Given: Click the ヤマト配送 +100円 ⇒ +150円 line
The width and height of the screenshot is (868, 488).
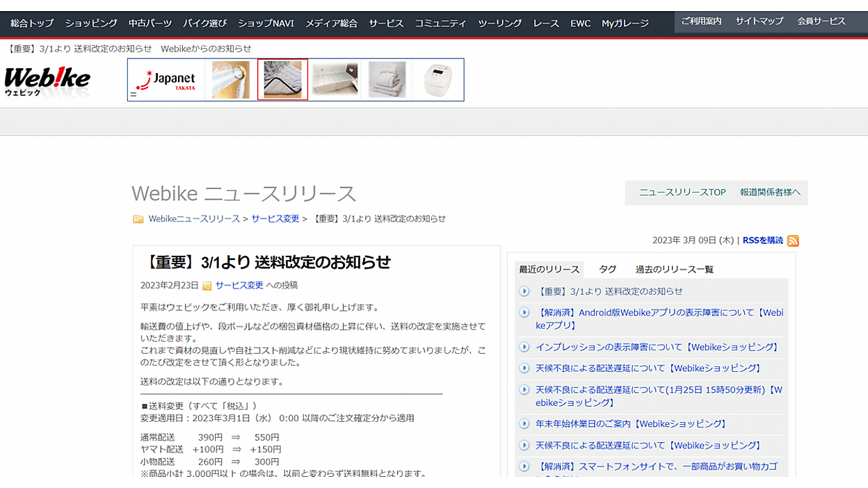Looking at the screenshot, I should click(x=211, y=450).
